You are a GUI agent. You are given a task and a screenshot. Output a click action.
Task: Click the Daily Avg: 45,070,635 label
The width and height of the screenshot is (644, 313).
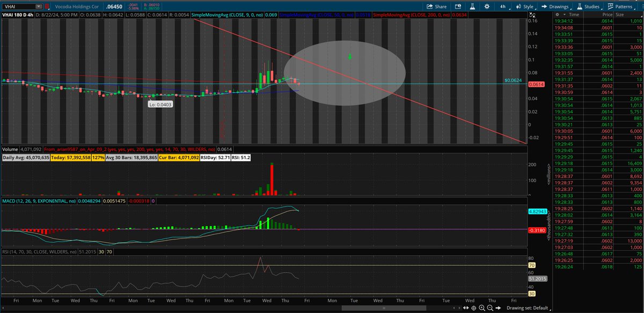[26, 158]
